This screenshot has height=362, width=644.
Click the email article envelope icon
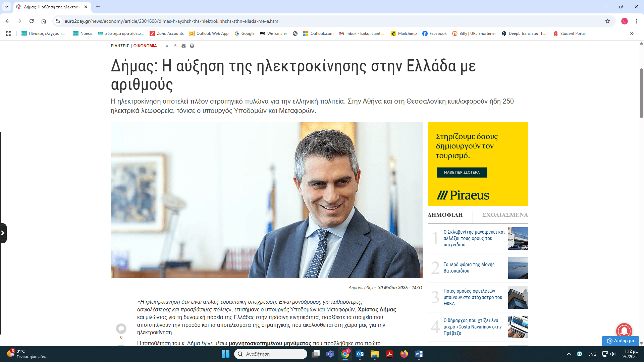[183, 46]
